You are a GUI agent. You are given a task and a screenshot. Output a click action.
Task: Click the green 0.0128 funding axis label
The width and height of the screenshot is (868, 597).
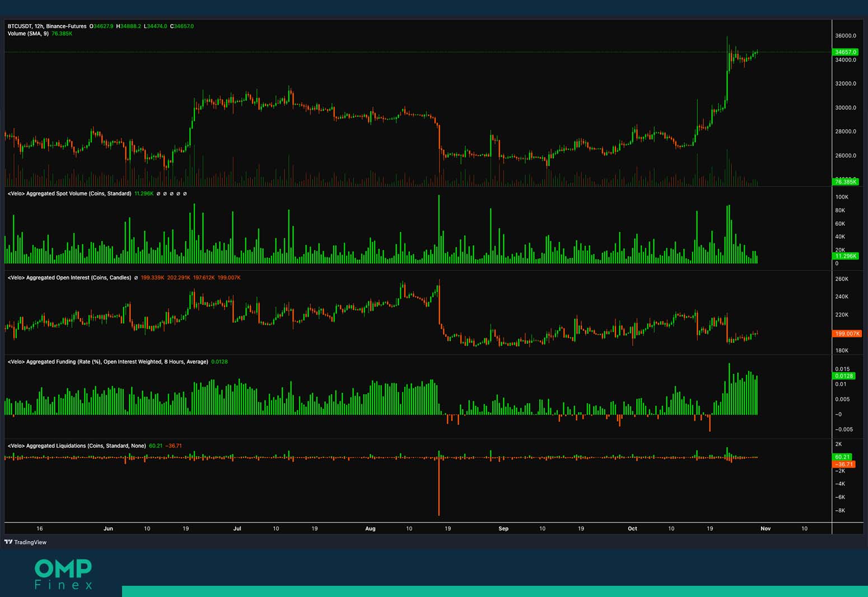[x=844, y=376]
